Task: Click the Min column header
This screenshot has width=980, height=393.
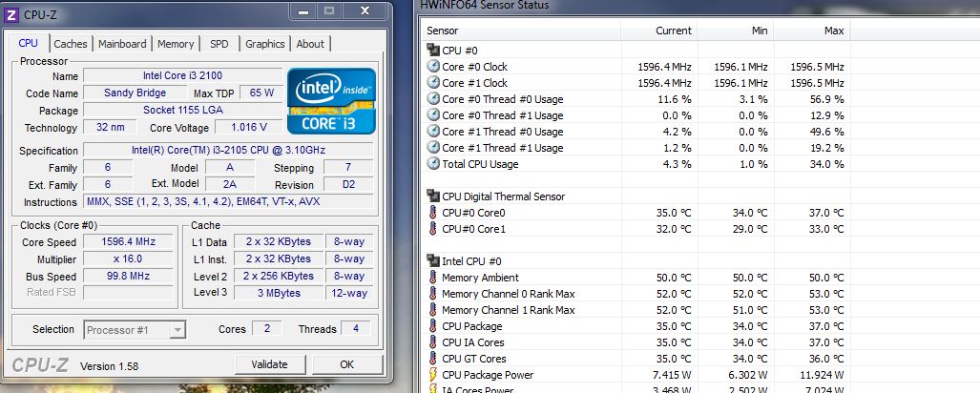Action: [736, 31]
